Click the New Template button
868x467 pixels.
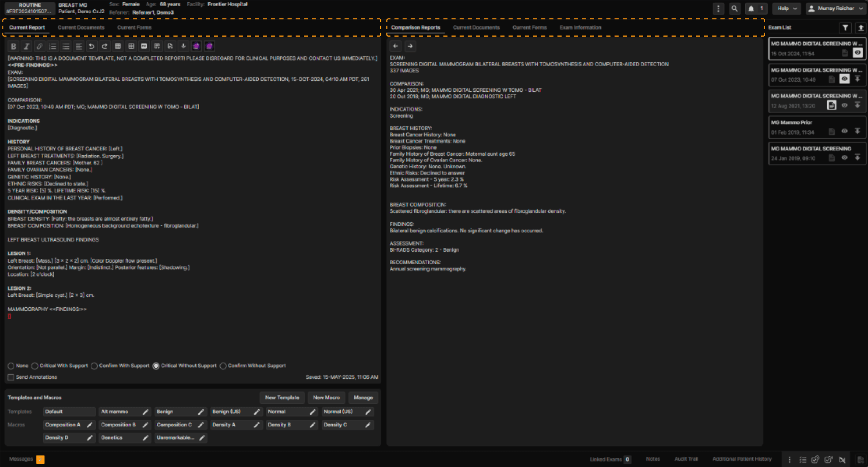[282, 397]
